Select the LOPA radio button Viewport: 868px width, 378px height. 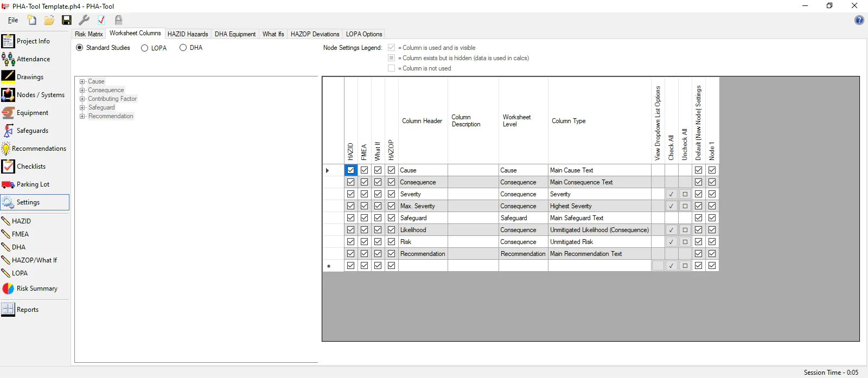pyautogui.click(x=145, y=48)
